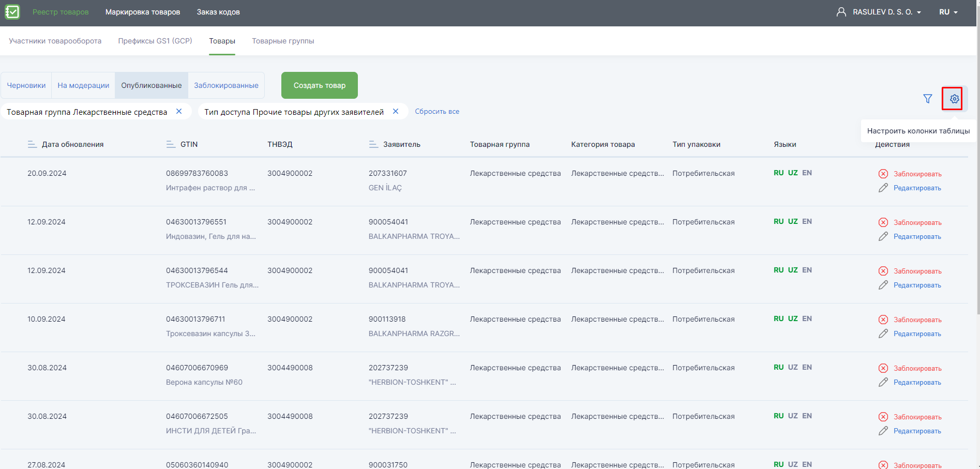Show the Черновики status tab
Image resolution: width=980 pixels, height=469 pixels.
point(26,85)
